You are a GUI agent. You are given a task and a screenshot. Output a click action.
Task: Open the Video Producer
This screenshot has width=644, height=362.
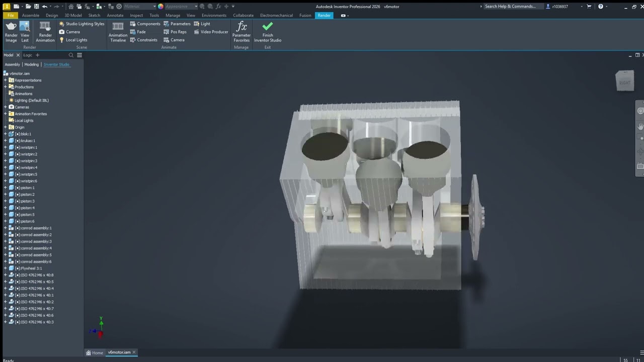point(211,32)
